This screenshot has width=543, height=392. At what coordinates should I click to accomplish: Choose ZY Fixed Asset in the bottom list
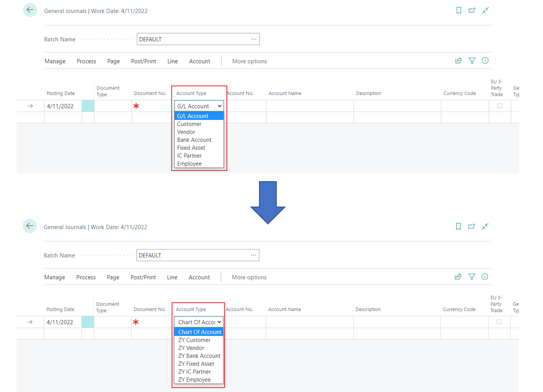[198, 364]
